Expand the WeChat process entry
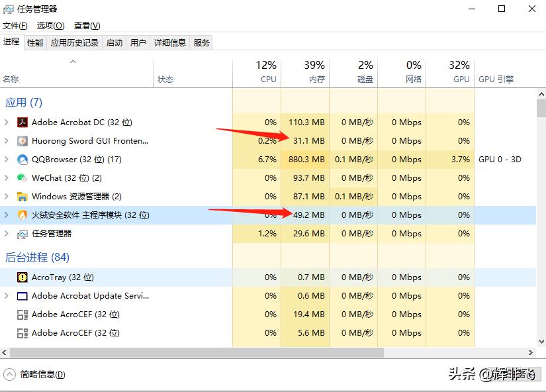 coord(8,178)
